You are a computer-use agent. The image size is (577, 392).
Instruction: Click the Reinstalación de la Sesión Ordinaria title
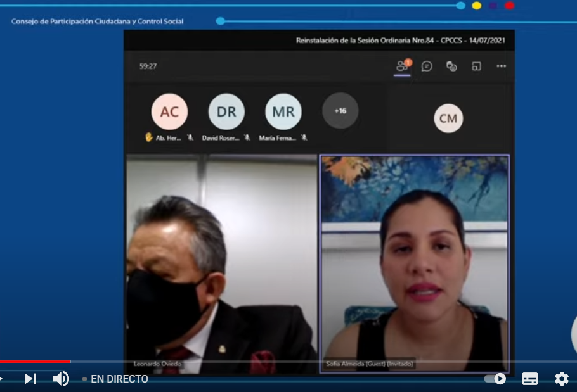click(400, 41)
